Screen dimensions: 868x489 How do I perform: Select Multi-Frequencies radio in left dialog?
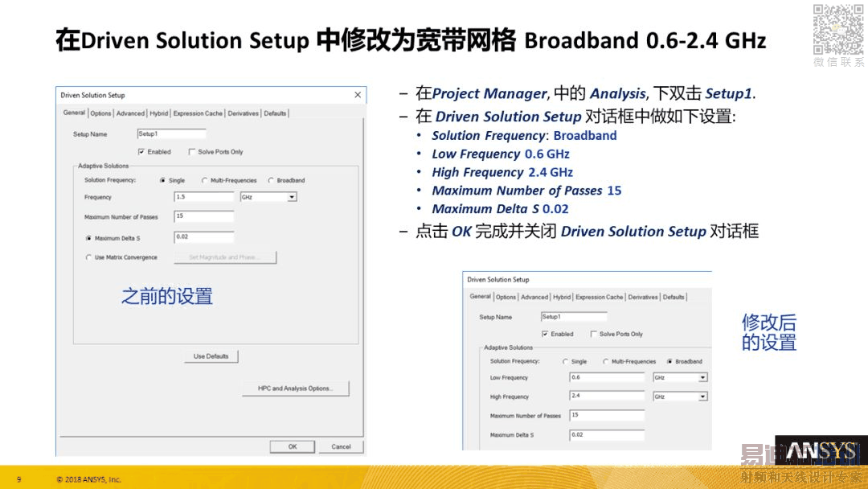(x=204, y=180)
